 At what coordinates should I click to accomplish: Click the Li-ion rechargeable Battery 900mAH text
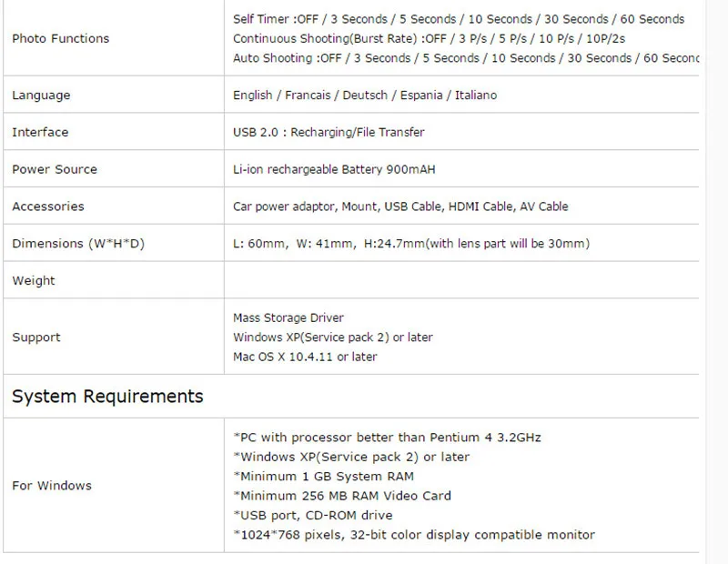(334, 169)
